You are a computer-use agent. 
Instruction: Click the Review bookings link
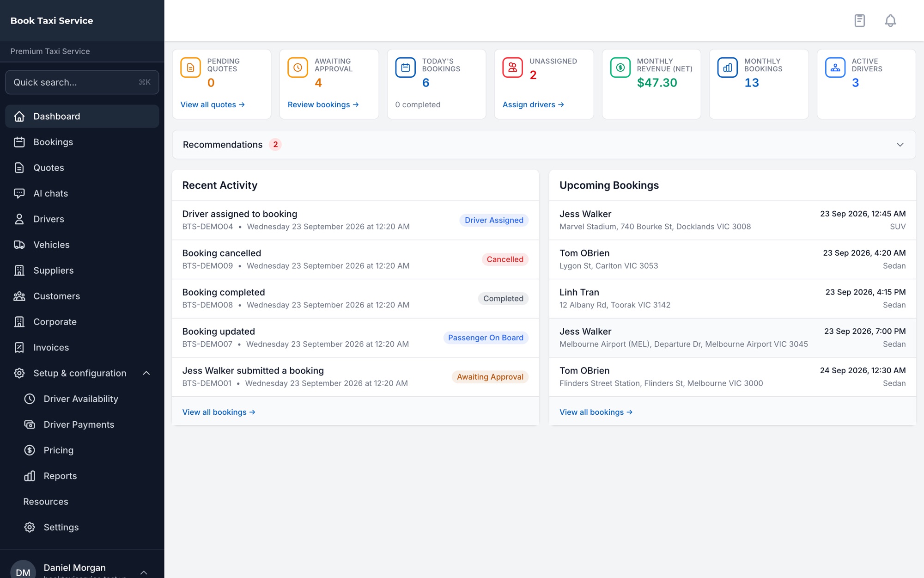[323, 105]
